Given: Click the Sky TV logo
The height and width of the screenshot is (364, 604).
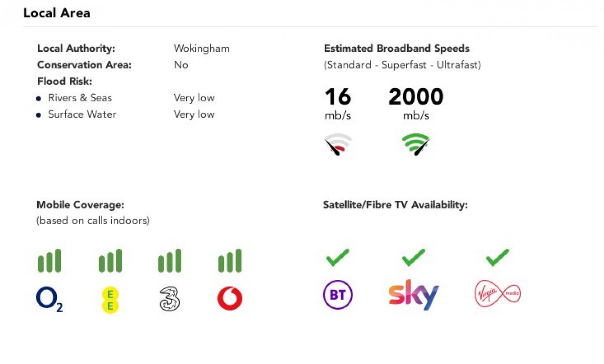Looking at the screenshot, I should (x=414, y=295).
